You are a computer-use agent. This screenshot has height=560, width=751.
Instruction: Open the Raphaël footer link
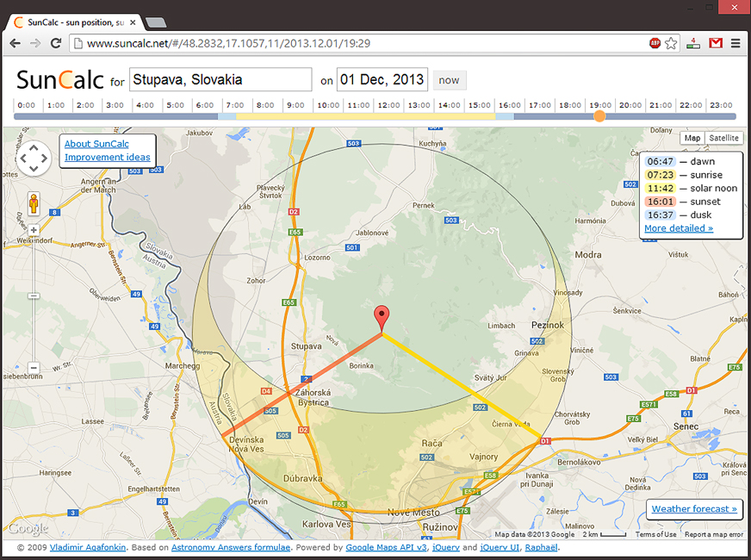541,547
